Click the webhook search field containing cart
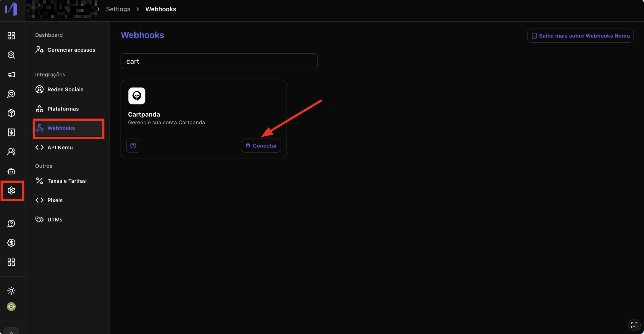This screenshot has width=644, height=334. pyautogui.click(x=219, y=61)
